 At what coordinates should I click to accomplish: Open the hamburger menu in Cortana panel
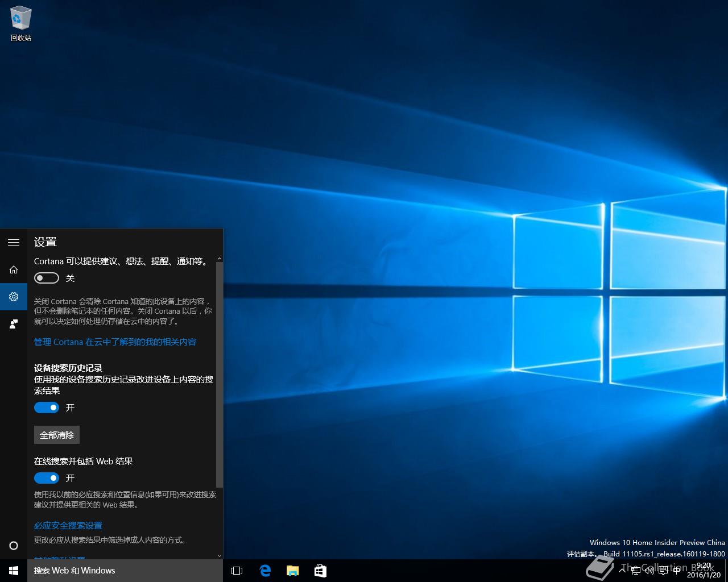point(14,242)
